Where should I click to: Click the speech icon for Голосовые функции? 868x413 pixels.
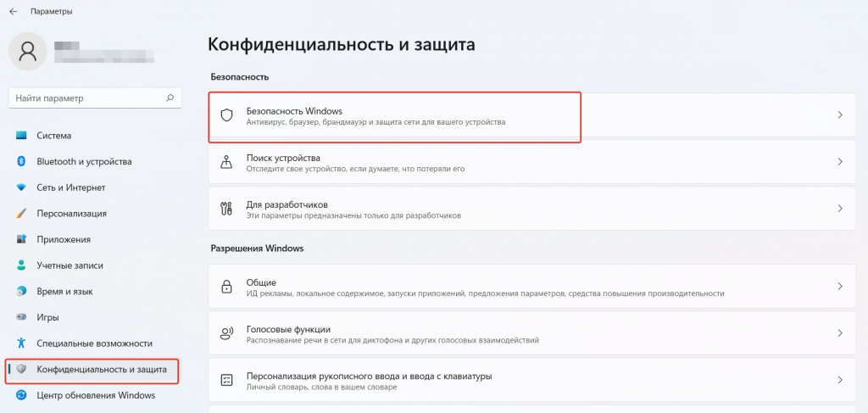pos(225,333)
